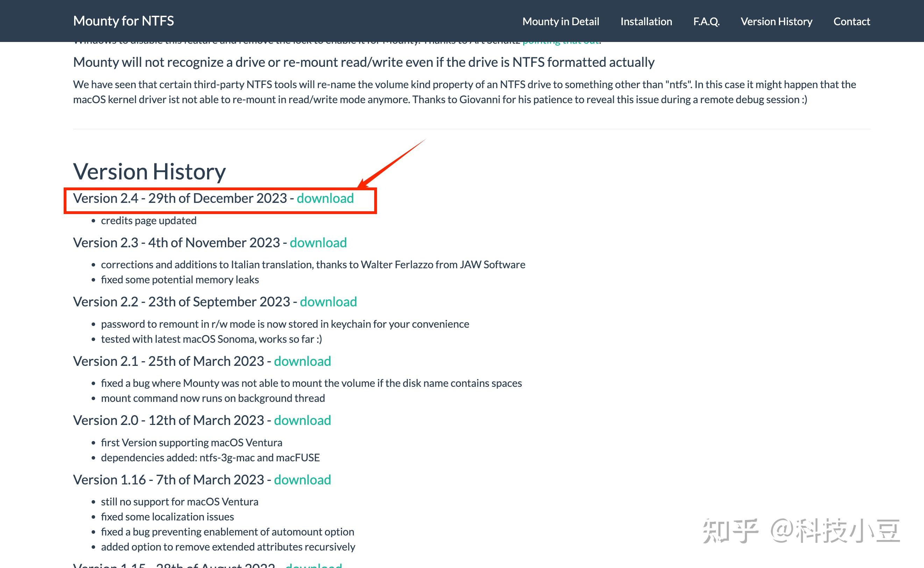Open the Contact navigation link

tap(852, 21)
